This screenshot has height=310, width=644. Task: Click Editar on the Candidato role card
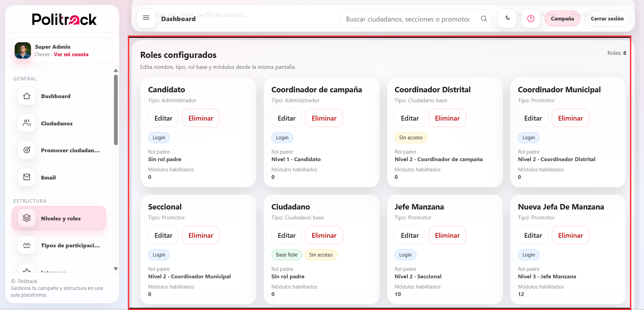point(163,118)
